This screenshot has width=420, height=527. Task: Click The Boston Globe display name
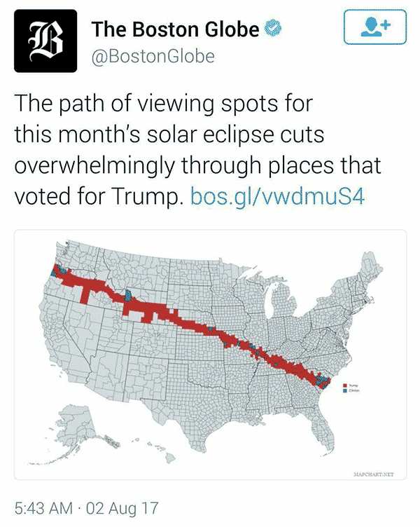[x=175, y=29]
